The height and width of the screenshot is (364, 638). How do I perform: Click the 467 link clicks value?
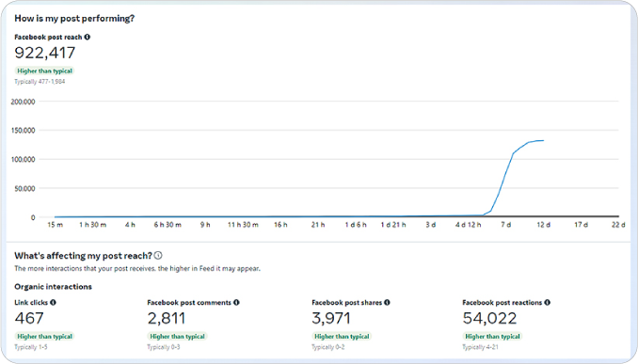pos(29,319)
